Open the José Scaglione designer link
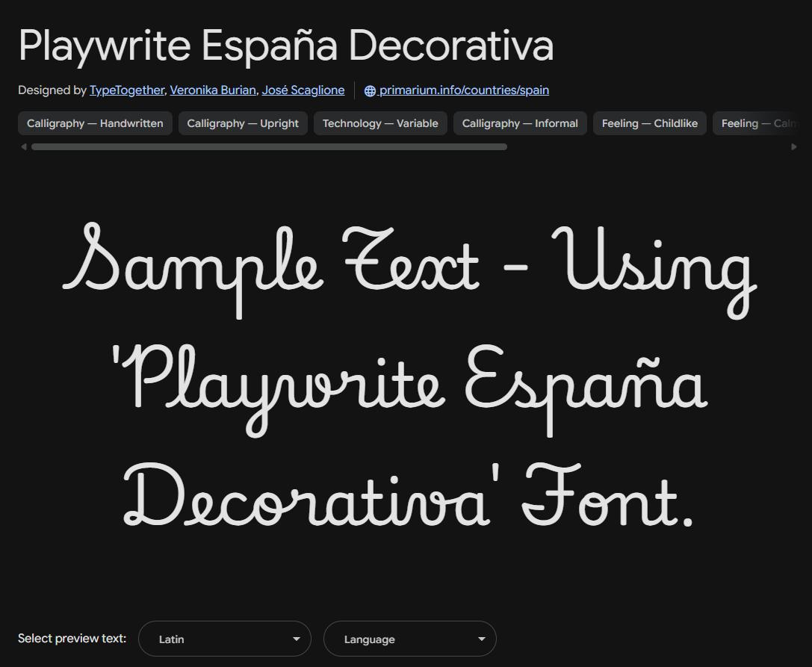The width and height of the screenshot is (812, 667). coord(303,90)
